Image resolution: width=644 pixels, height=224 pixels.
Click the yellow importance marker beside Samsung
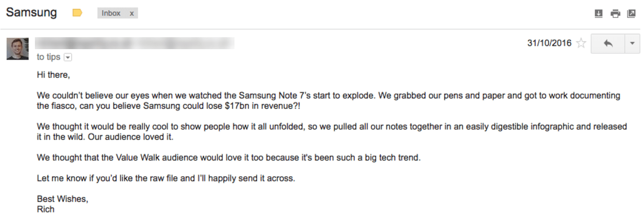click(x=77, y=13)
